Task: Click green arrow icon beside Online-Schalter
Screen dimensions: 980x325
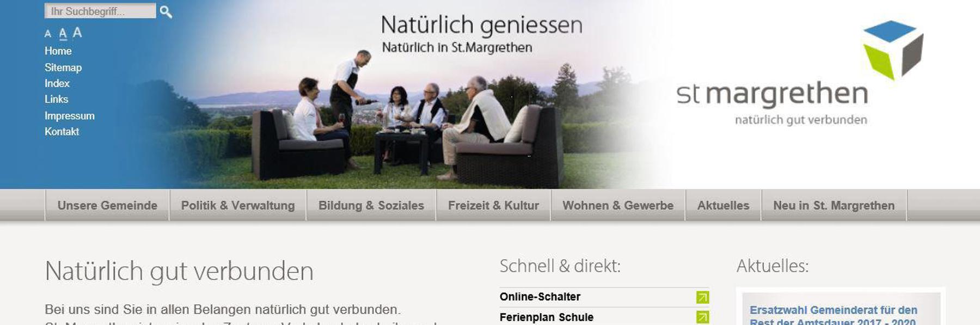Action: [702, 297]
